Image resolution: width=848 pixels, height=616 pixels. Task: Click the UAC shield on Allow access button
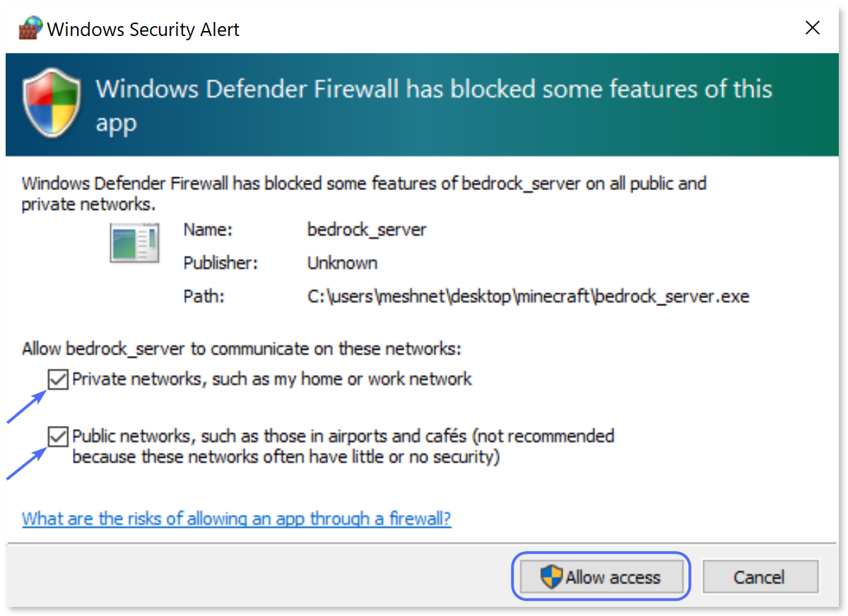click(x=550, y=576)
